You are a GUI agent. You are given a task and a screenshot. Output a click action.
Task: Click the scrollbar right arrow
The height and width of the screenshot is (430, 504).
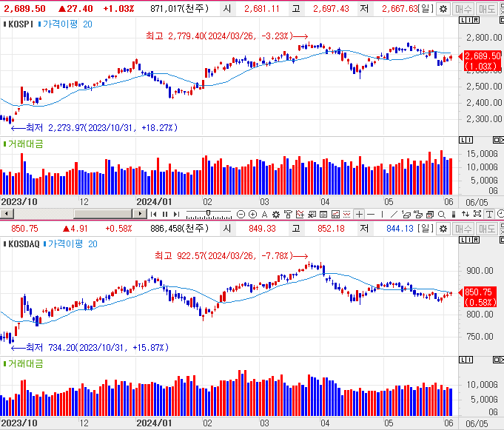click(x=139, y=214)
